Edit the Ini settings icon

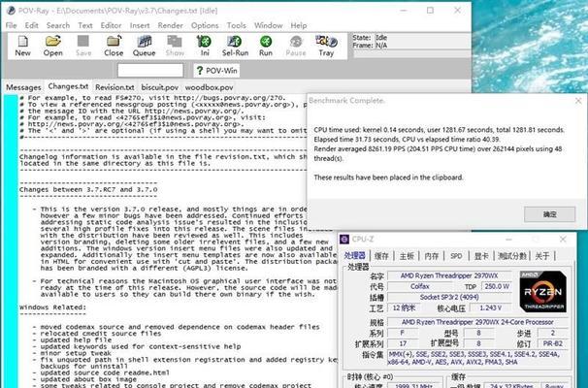[205, 46]
